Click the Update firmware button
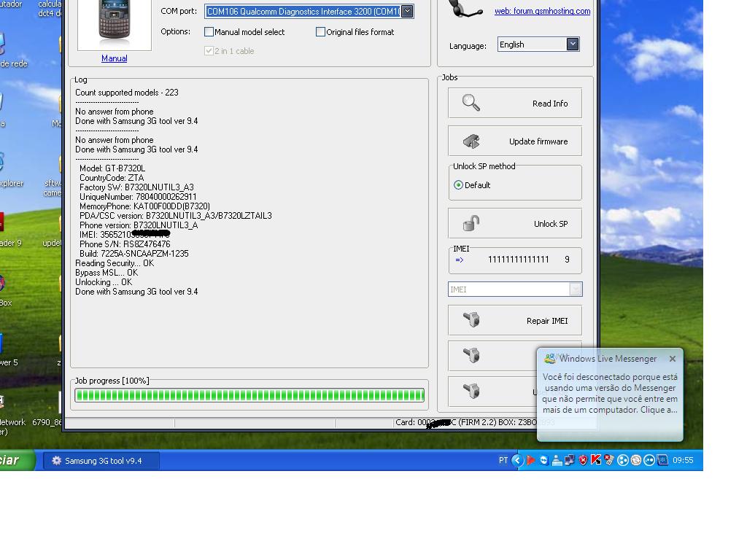 [x=514, y=141]
